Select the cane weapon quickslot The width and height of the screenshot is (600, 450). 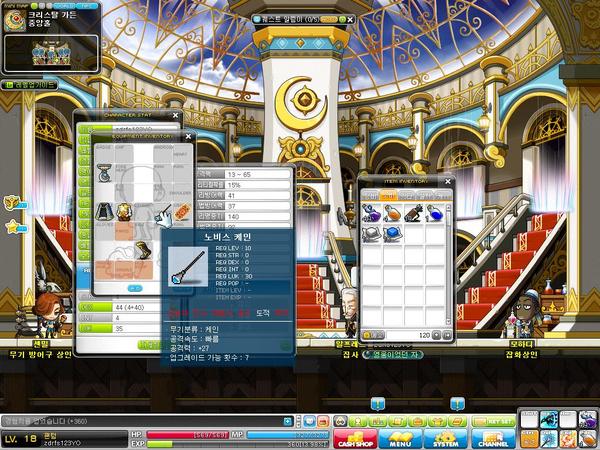click(549, 439)
